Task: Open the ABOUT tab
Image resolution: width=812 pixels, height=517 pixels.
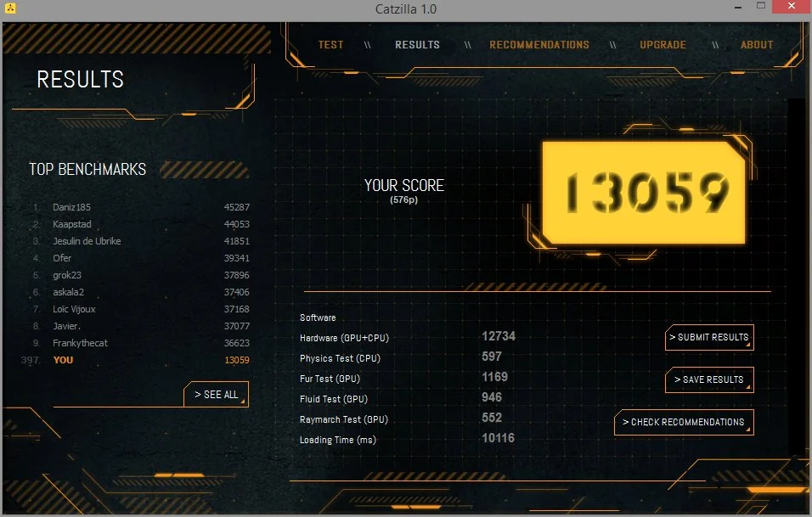Action: (x=757, y=45)
